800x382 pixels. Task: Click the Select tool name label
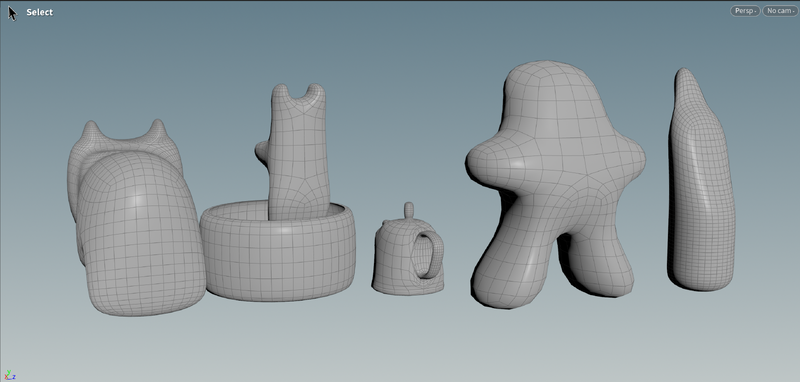pyautogui.click(x=39, y=12)
